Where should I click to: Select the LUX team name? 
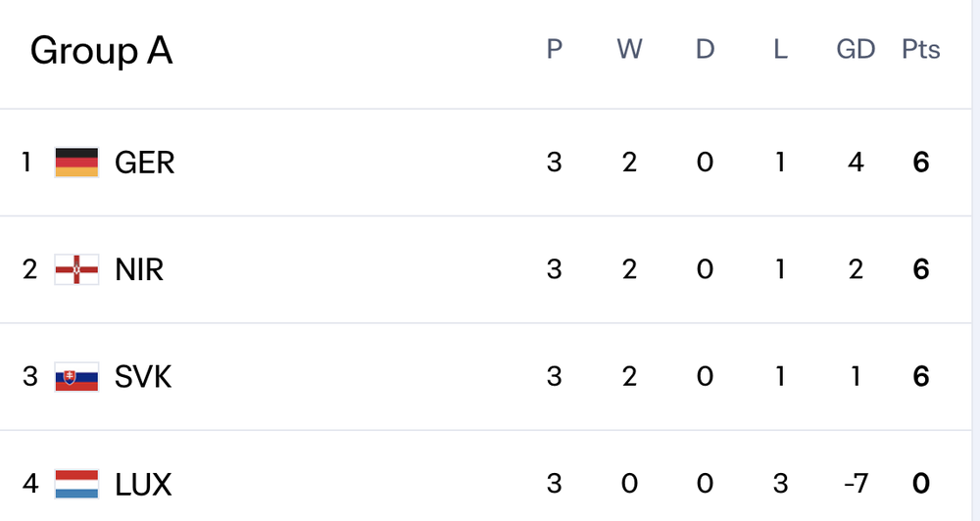pos(143,484)
